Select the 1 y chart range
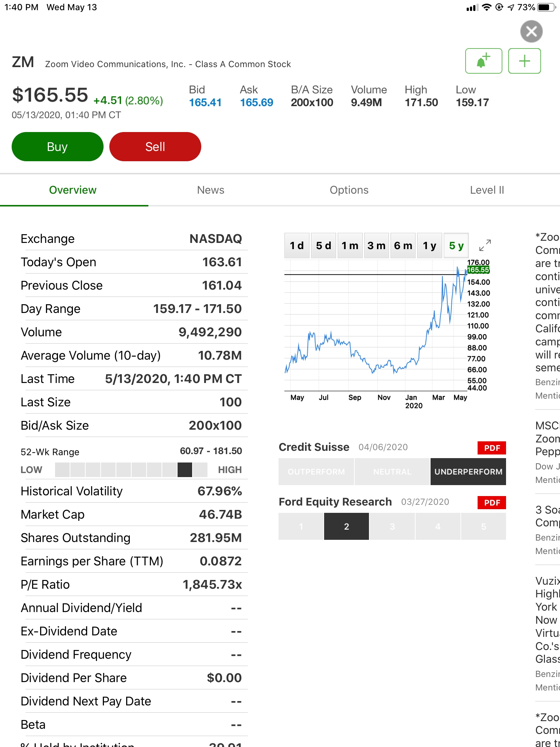560x747 pixels. (x=430, y=245)
